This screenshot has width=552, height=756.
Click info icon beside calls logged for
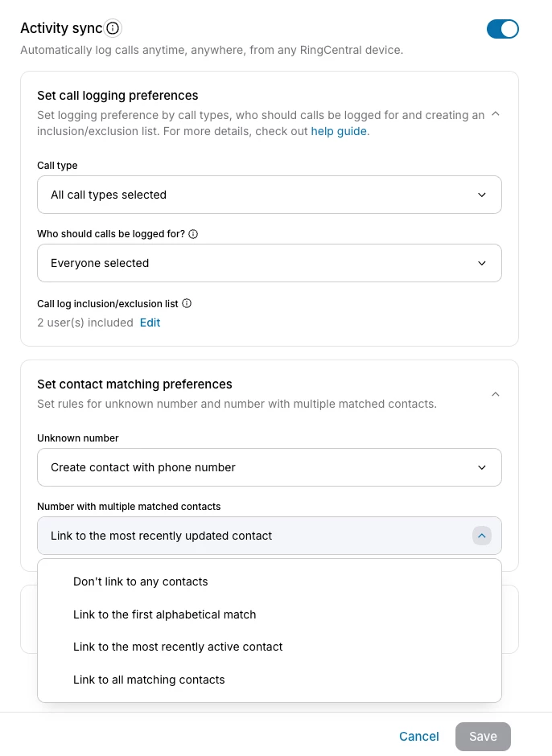[193, 234]
